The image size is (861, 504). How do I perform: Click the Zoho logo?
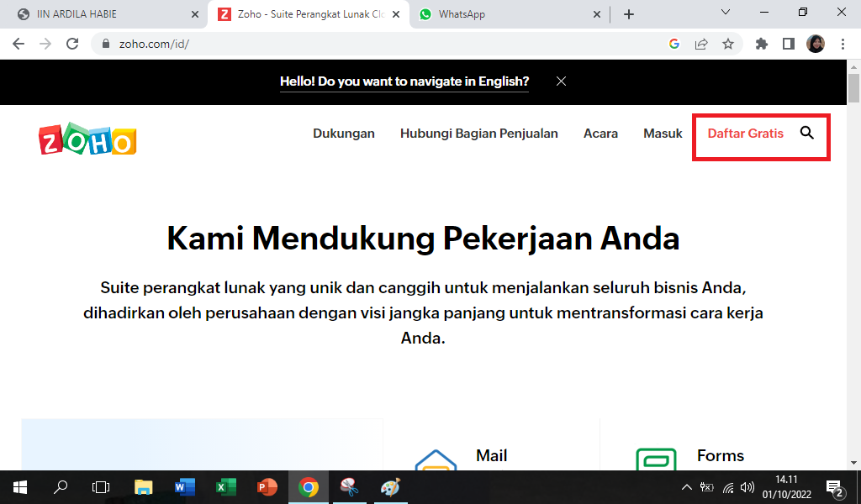pos(87,139)
